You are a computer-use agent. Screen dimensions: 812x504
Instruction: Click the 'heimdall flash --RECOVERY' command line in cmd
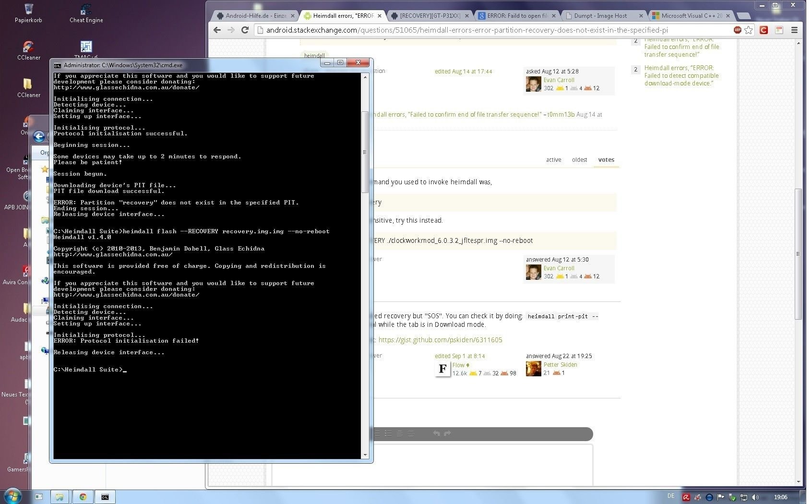(x=191, y=231)
